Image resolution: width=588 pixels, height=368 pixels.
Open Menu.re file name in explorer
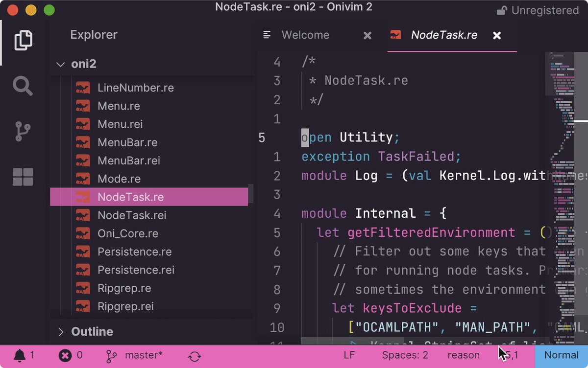[119, 106]
